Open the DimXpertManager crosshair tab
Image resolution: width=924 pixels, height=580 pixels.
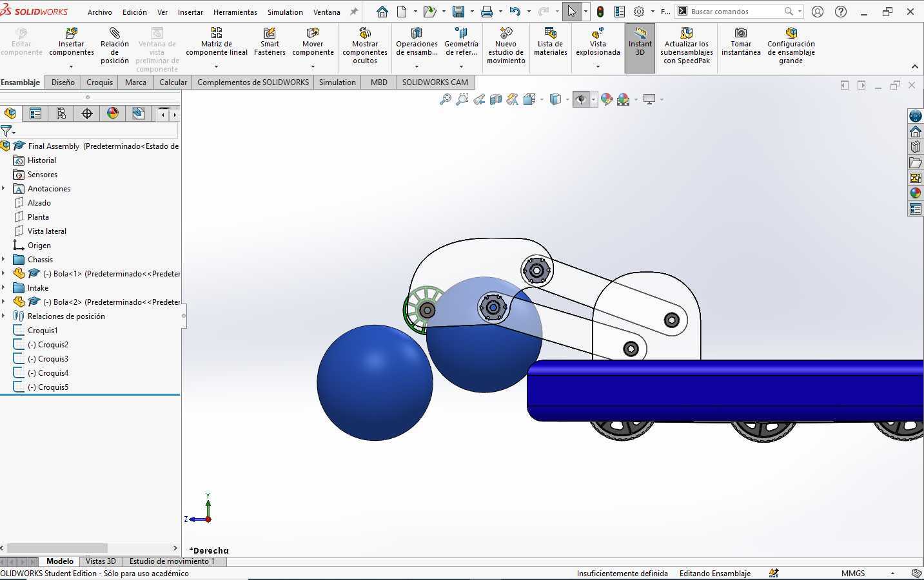click(87, 113)
